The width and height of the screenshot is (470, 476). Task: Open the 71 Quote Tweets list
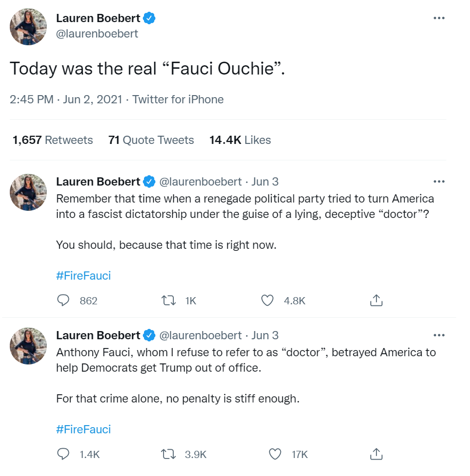151,140
